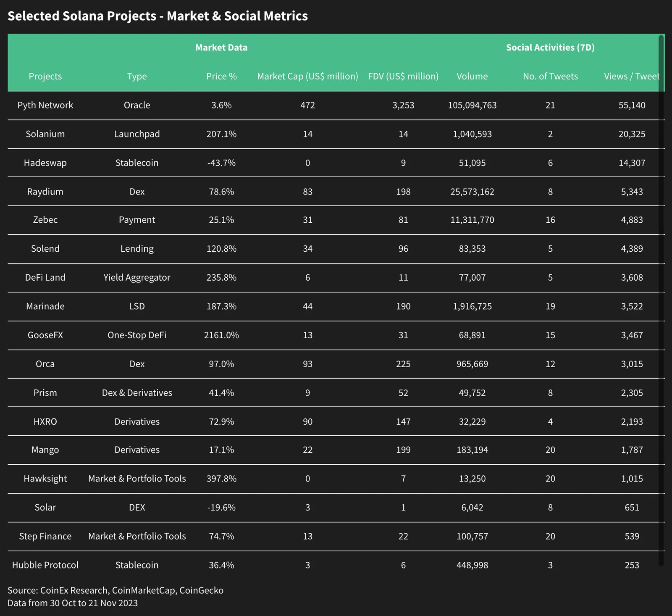
Task: Select the HXRO project name
Action: [45, 421]
